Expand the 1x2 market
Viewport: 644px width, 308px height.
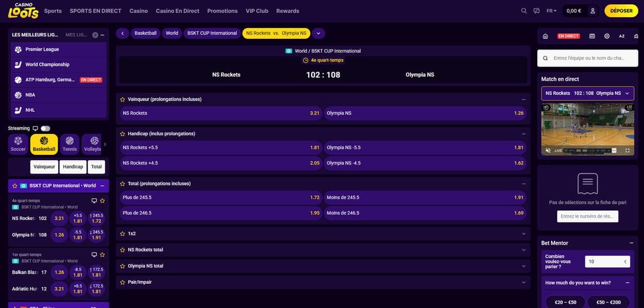click(x=523, y=233)
